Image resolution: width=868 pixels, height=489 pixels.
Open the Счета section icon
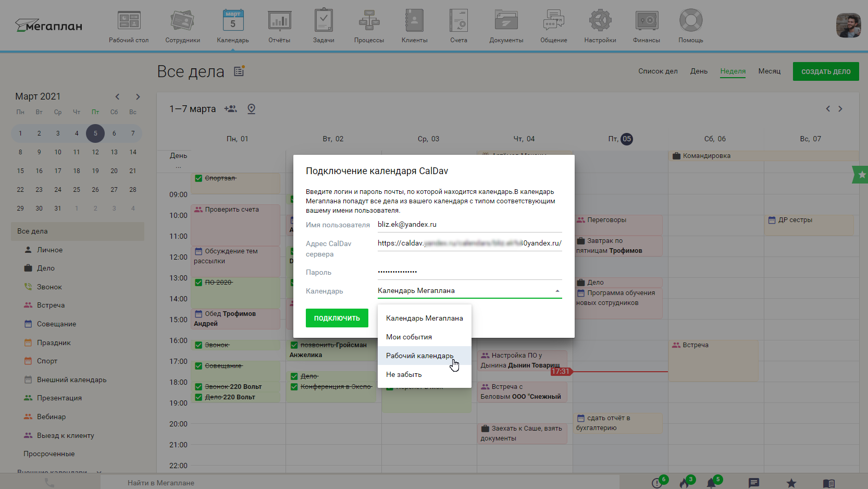[x=459, y=21]
